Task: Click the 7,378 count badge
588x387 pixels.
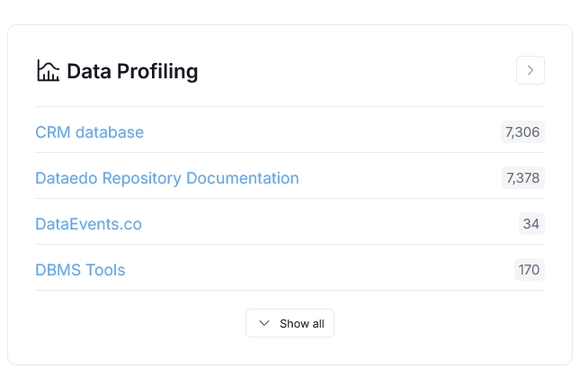Action: tap(522, 177)
